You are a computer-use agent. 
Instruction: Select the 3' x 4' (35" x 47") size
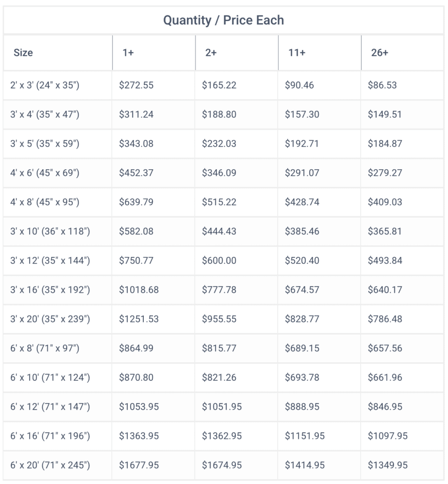pyautogui.click(x=45, y=114)
